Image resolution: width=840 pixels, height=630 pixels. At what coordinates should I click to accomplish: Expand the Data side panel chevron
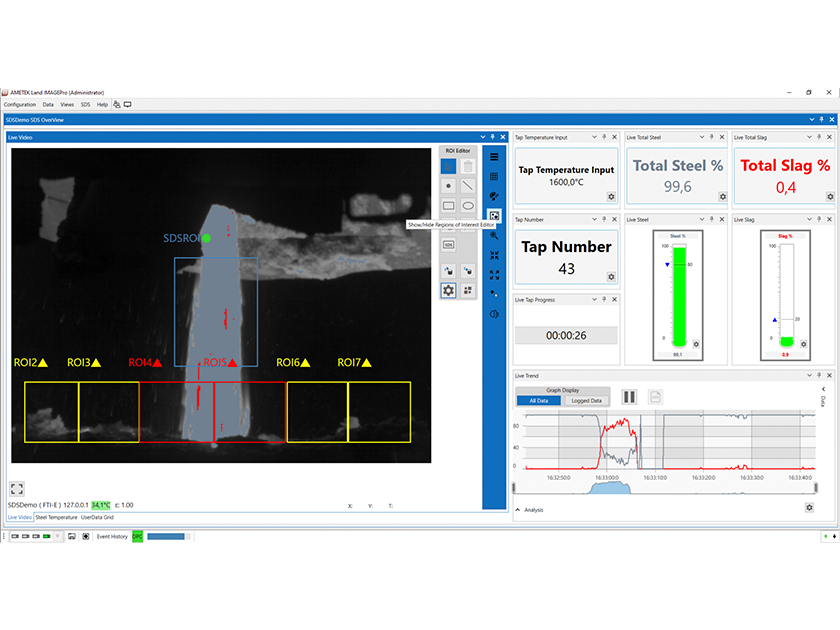(x=823, y=389)
